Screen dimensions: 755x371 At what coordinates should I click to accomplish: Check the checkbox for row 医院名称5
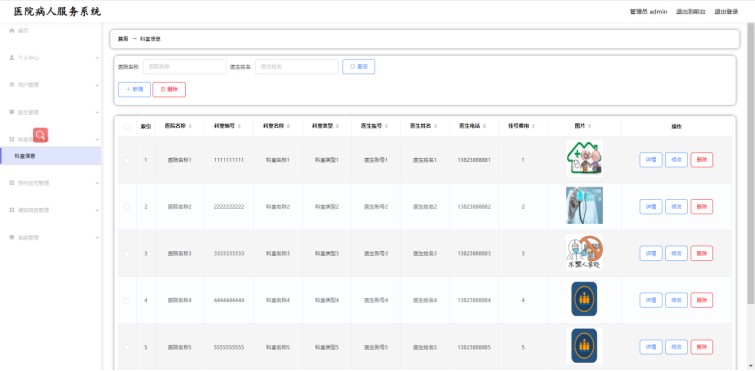coord(127,347)
